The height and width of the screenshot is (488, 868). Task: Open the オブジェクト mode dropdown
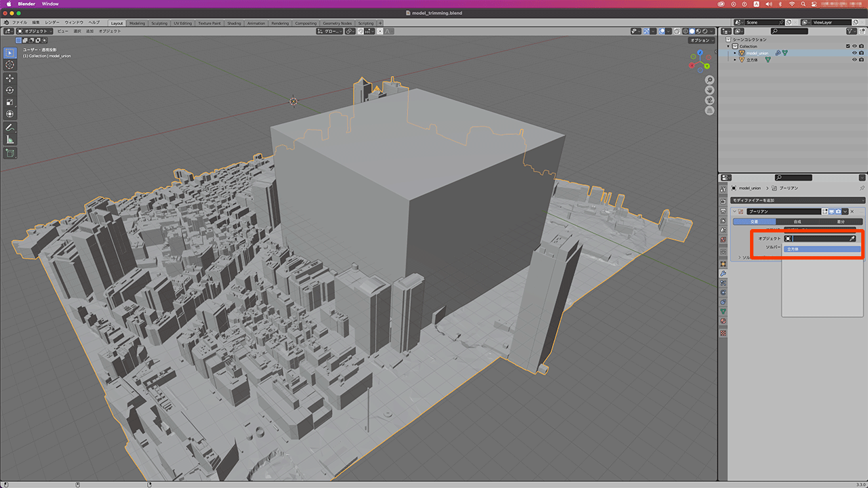(34, 31)
